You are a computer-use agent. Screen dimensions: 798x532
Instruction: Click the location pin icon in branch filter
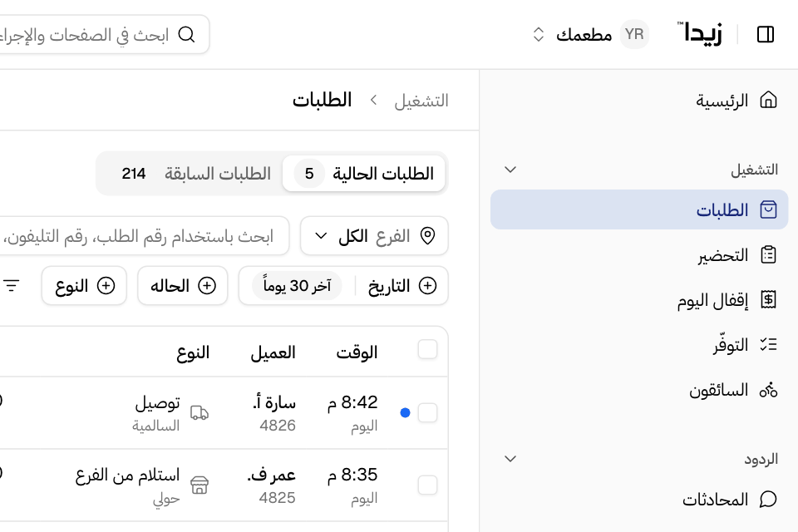(x=427, y=236)
